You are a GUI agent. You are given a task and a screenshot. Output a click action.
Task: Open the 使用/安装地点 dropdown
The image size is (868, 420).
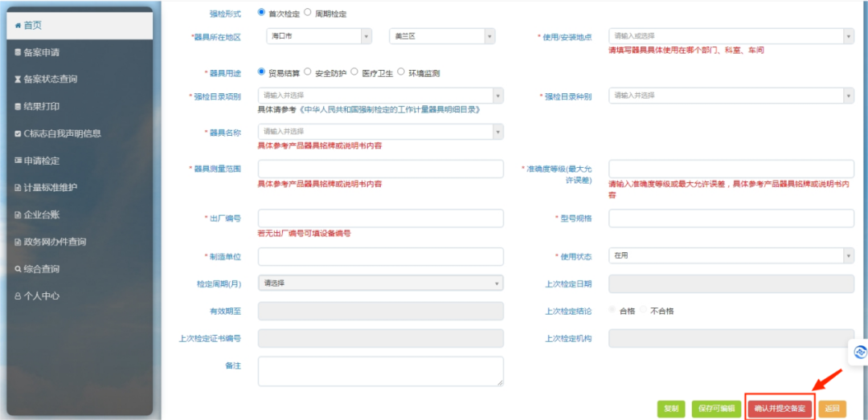(x=731, y=36)
